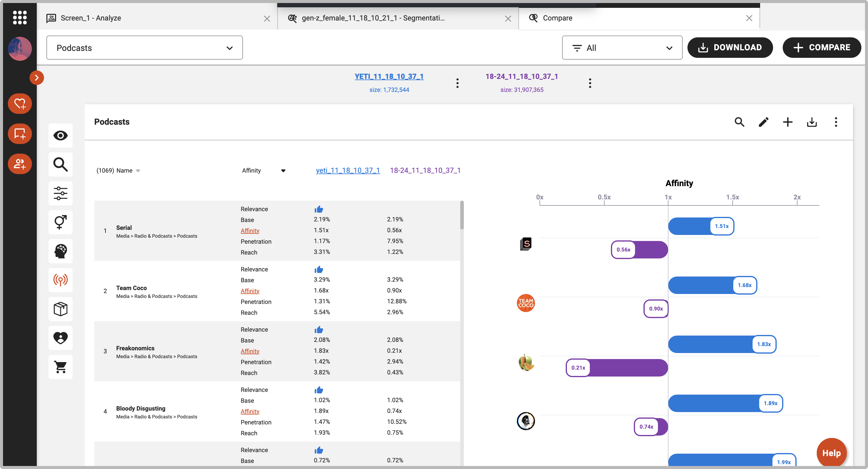Toggle the thumbs-up relevance for Serial
Screen dimensions: 868x469
[319, 209]
